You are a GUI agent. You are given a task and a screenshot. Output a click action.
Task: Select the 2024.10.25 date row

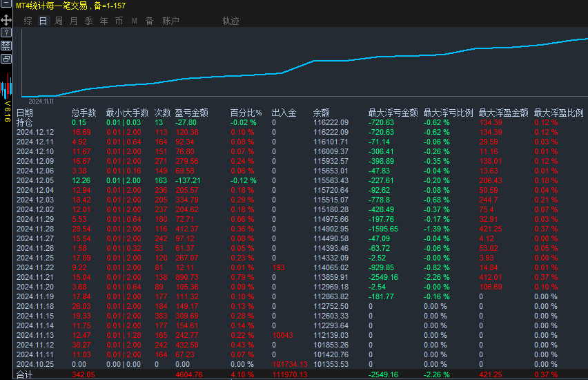coord(35,364)
